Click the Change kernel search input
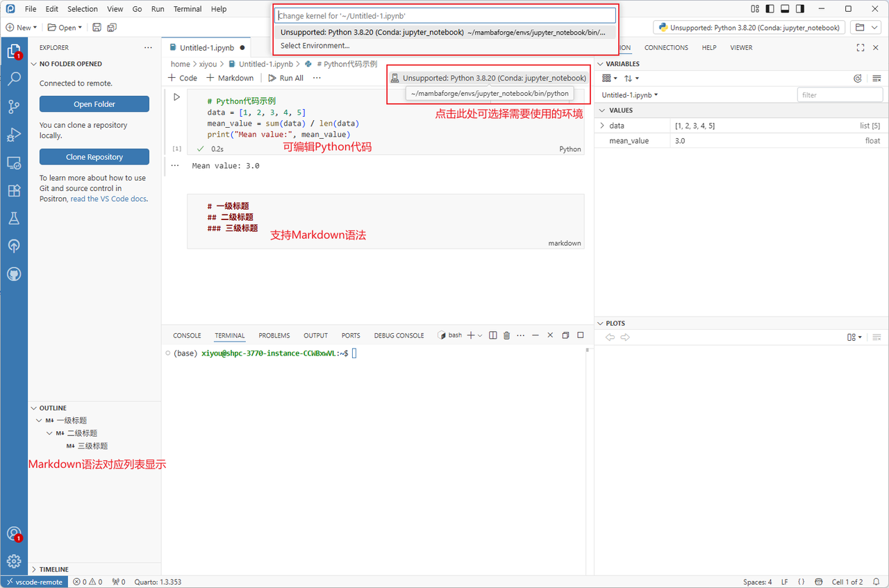Screen dimensions: 889x588 click(x=444, y=15)
